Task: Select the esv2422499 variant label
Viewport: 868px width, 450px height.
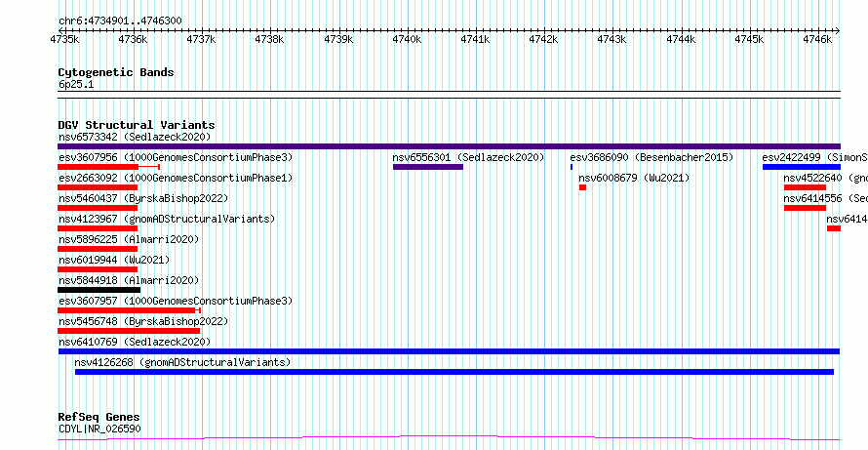Action: tap(815, 157)
